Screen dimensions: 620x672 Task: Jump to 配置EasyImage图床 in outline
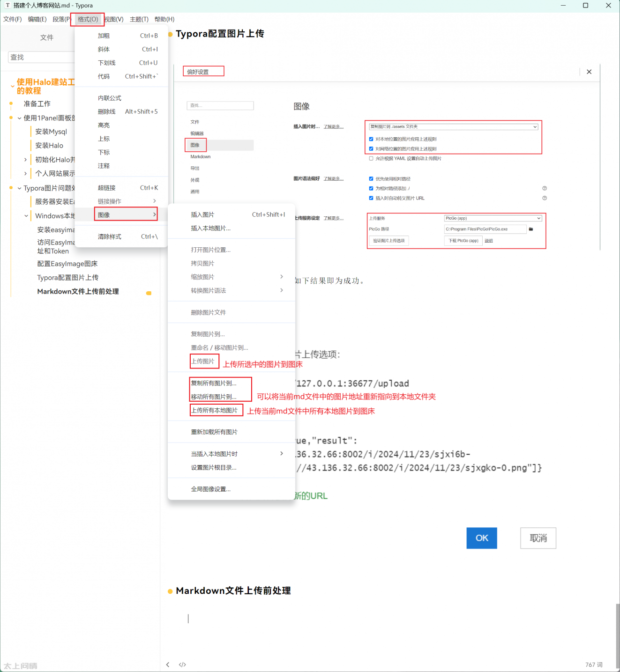click(67, 264)
